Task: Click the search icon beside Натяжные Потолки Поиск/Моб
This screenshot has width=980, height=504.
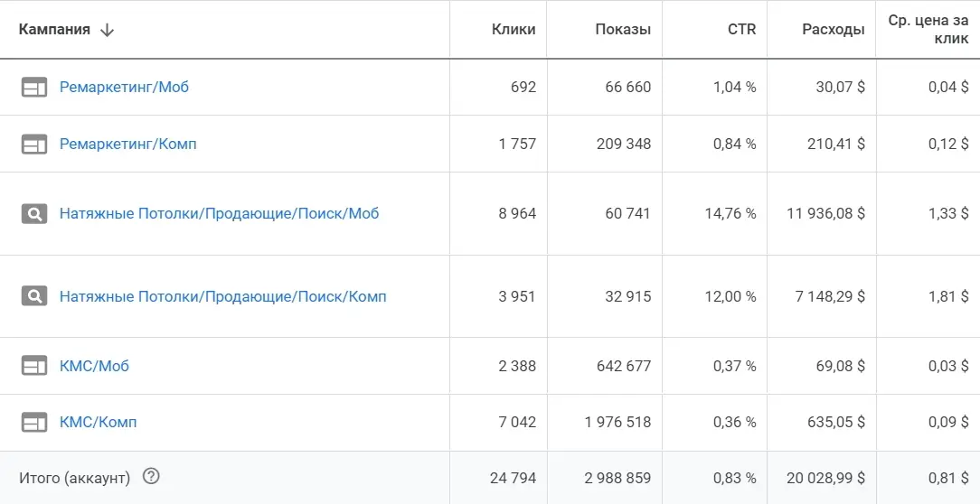Action: click(x=34, y=214)
